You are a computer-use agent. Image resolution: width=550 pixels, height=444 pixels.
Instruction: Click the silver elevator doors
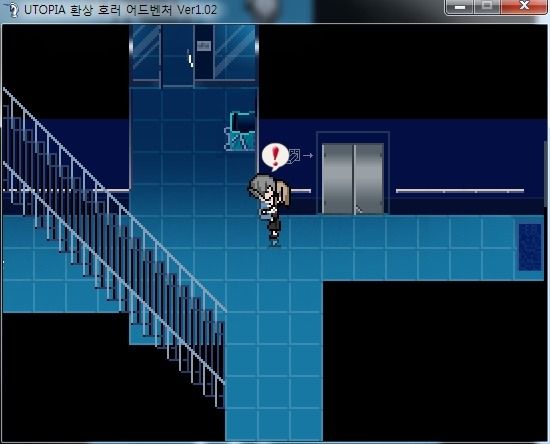[x=353, y=178]
